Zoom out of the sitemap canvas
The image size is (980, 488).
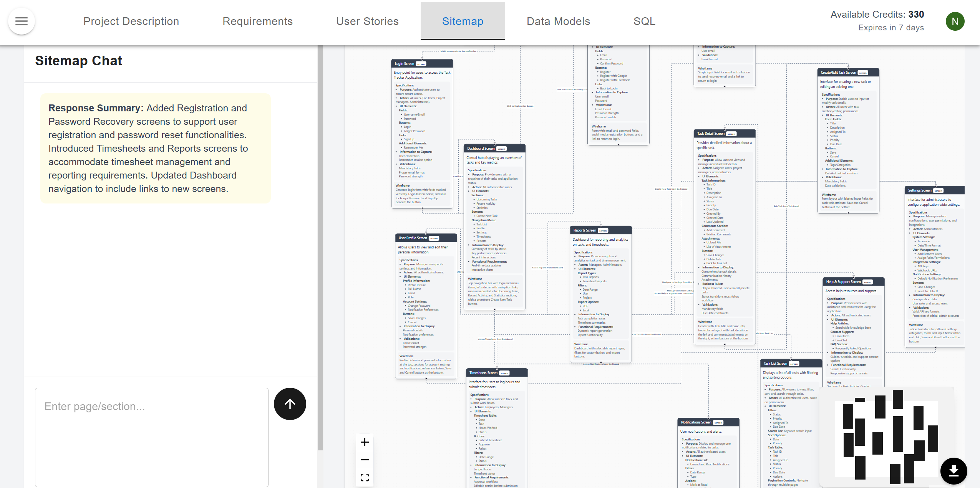coord(365,460)
